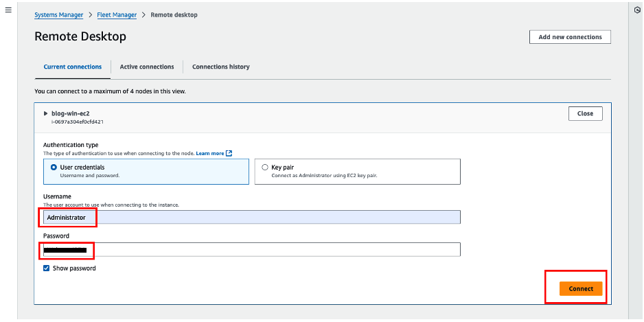The height and width of the screenshot is (322, 644).
Task: Open the Connections history tab
Action: [x=220, y=67]
